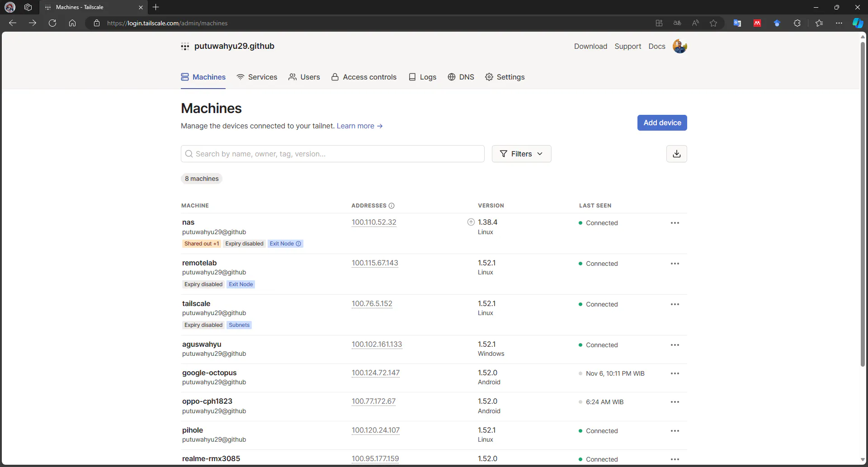
Task: Open the options menu for oppo-cph1823
Action: [x=675, y=402]
